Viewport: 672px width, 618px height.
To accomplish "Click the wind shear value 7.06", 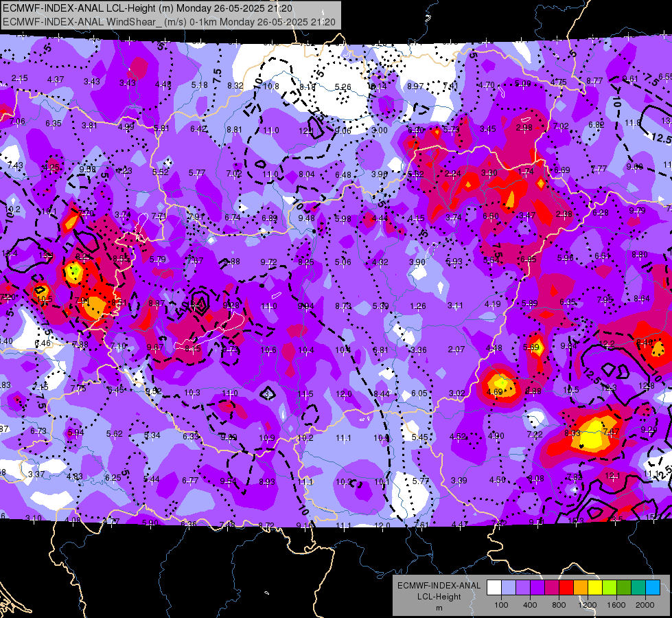I will point(17,122).
